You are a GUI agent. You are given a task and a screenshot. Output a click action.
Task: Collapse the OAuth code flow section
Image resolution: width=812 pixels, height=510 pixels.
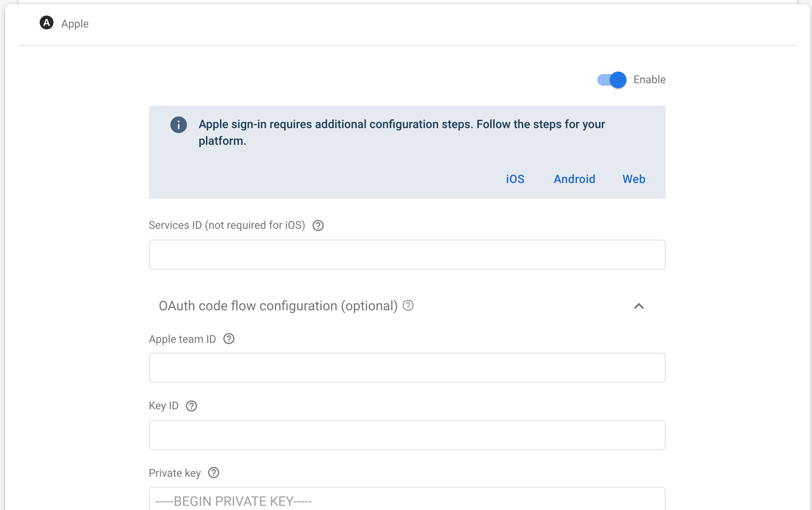tap(639, 306)
